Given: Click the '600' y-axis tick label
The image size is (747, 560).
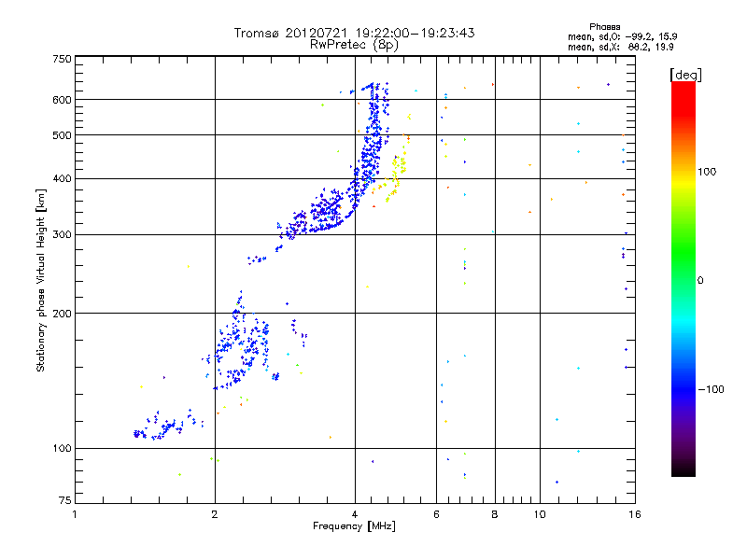Looking at the screenshot, I should 62,100.
